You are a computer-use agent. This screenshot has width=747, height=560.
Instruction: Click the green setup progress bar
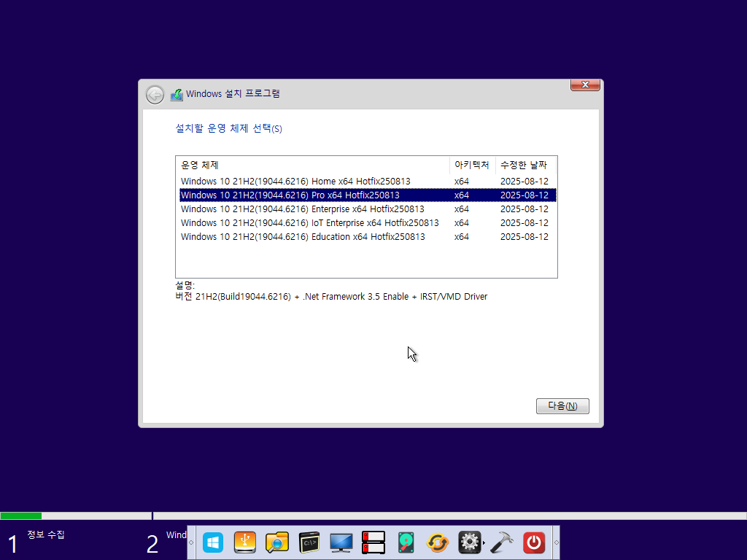tap(21, 516)
